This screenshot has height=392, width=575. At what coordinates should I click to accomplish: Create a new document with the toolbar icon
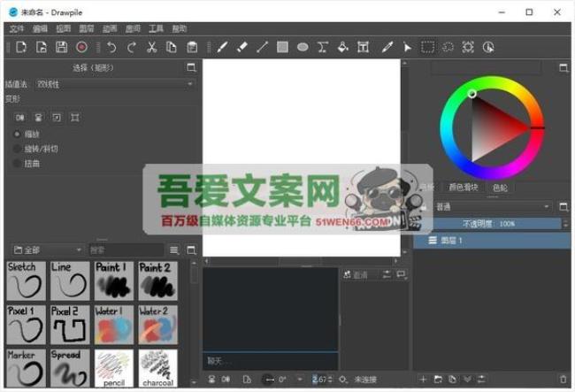coord(21,47)
